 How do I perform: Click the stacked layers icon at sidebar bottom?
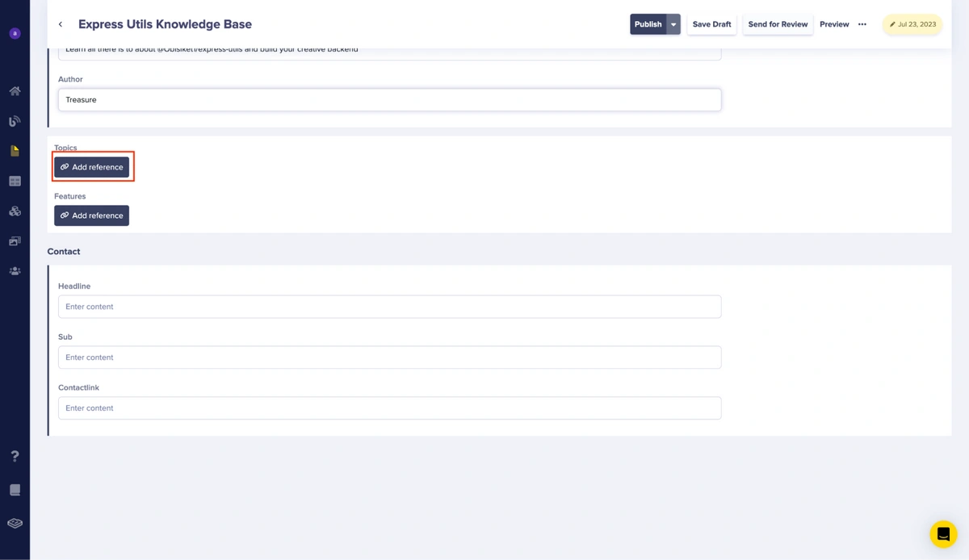pos(15,524)
